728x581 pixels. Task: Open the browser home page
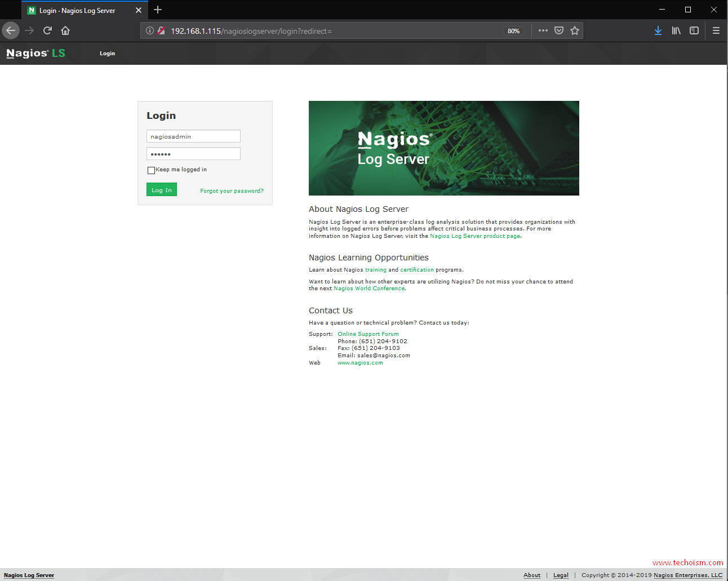click(65, 30)
